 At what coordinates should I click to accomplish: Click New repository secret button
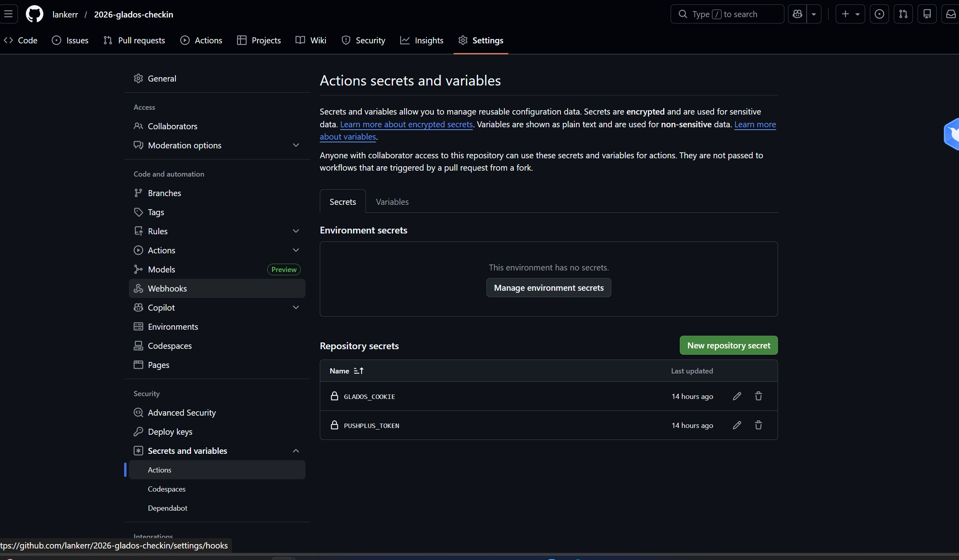click(729, 345)
